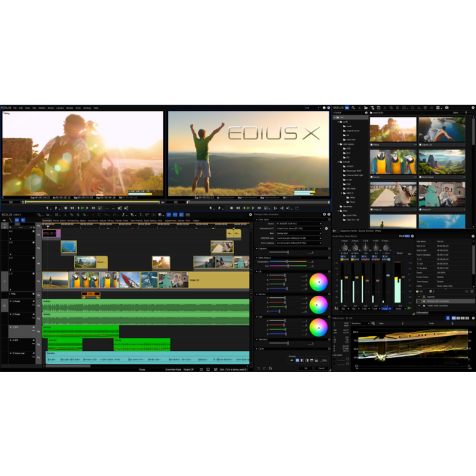
Task: Open the Source color space dropdown
Action: (x=299, y=224)
